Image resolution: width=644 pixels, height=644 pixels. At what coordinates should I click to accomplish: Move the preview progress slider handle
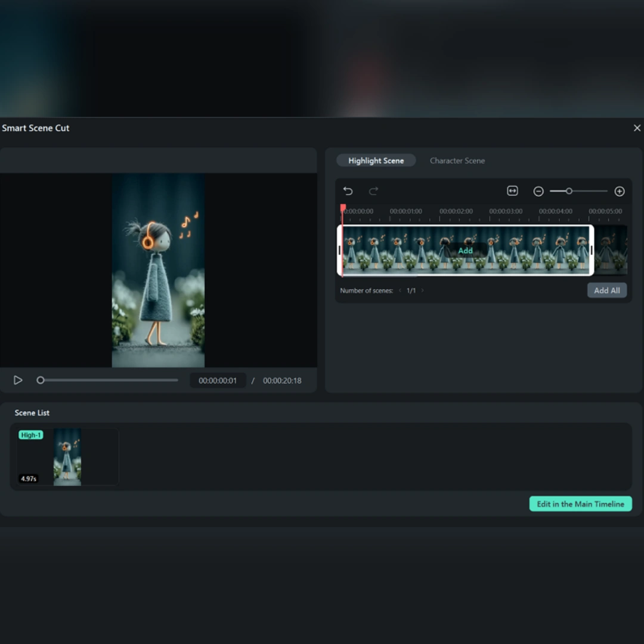41,380
